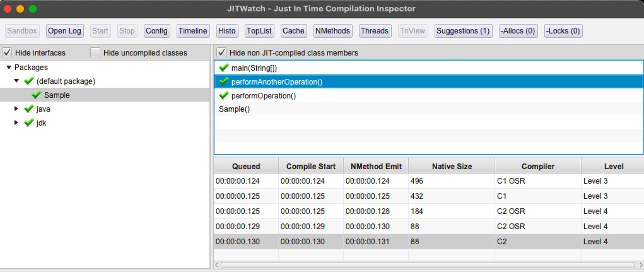Open the -Locks (0) report

coord(563,31)
